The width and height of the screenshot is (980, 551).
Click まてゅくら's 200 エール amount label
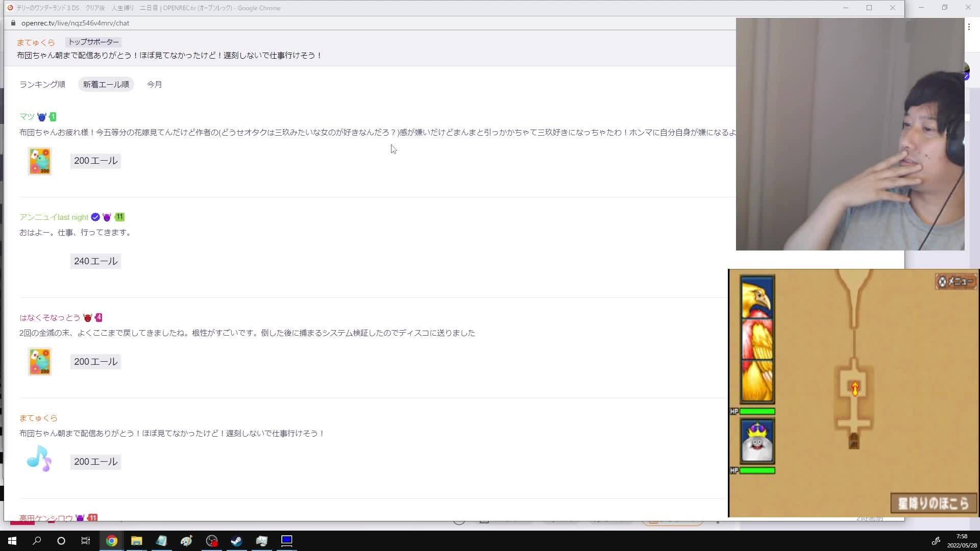pyautogui.click(x=95, y=462)
